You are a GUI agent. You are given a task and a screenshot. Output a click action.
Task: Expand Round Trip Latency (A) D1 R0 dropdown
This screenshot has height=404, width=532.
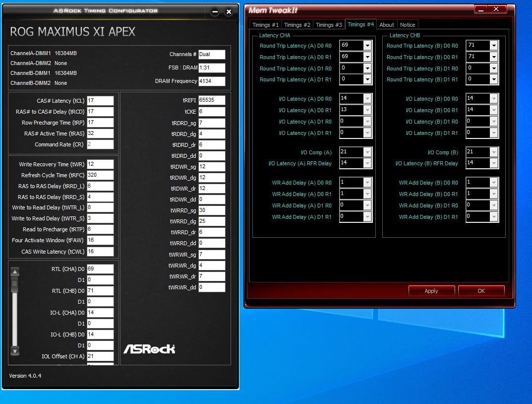(367, 68)
